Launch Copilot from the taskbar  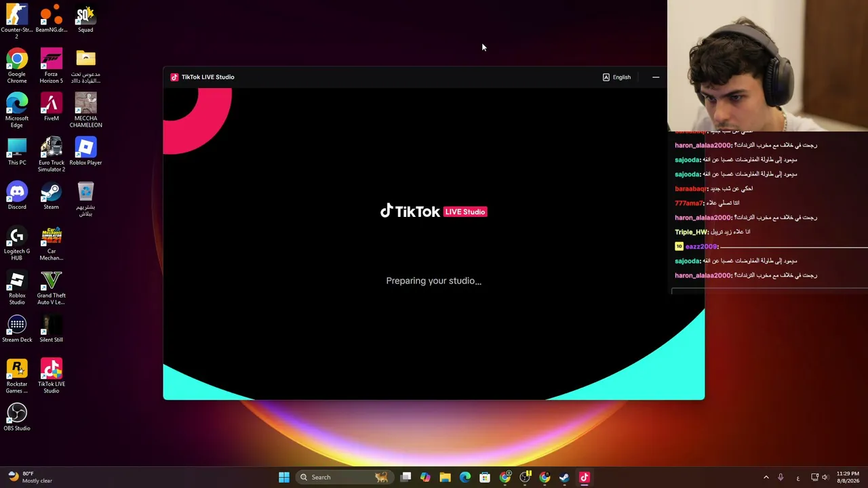point(425,477)
